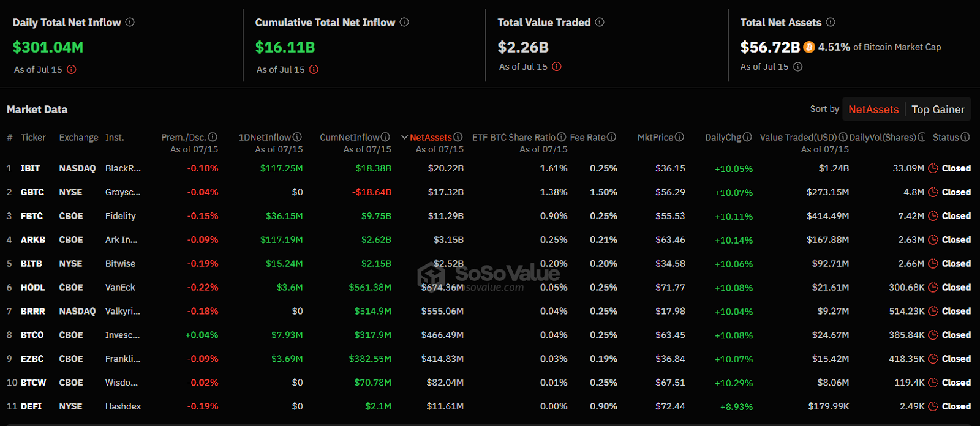Click Bitwise institution name

(x=120, y=264)
